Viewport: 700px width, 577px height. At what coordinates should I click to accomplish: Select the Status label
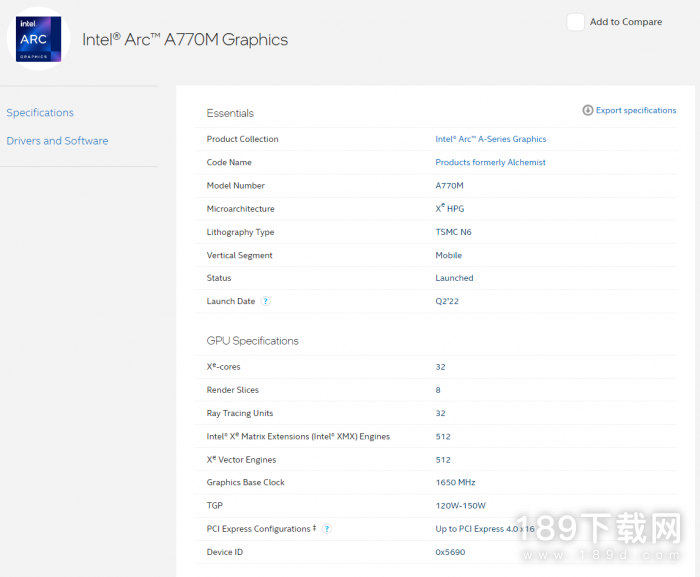coord(219,278)
